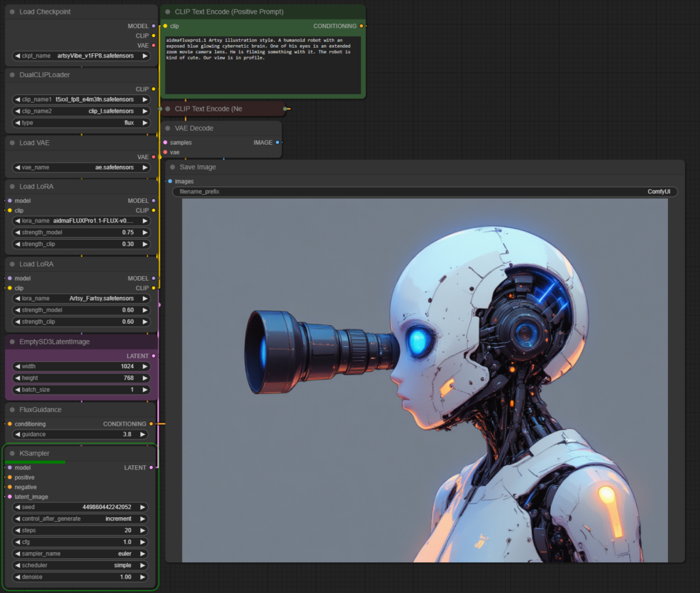Collapse the VAE Decode node via its dot

(168, 128)
